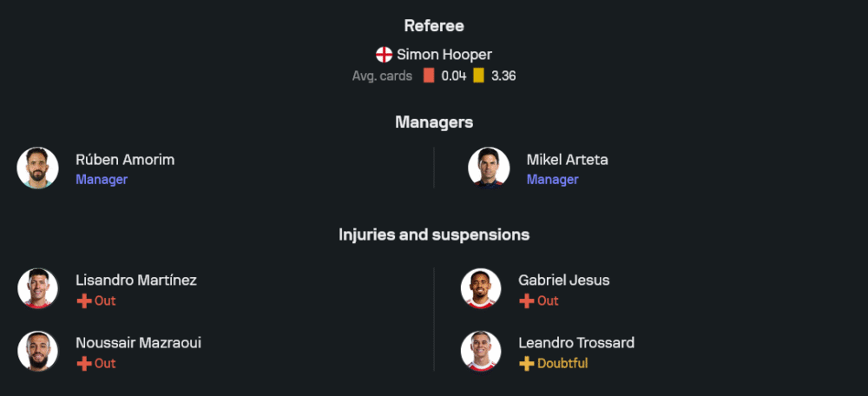The height and width of the screenshot is (396, 868).
Task: Select Leandro Trossard's player photo
Action: [x=481, y=351]
